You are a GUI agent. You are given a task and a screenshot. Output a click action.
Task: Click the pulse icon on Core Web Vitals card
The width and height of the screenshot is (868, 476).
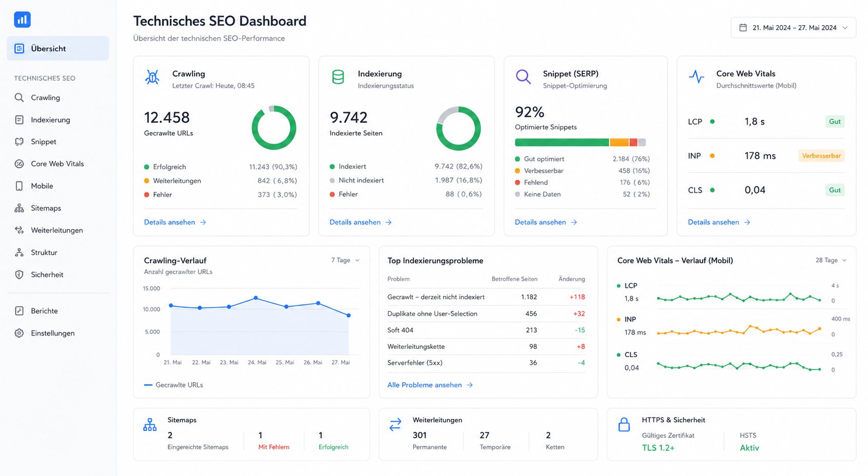tap(696, 77)
